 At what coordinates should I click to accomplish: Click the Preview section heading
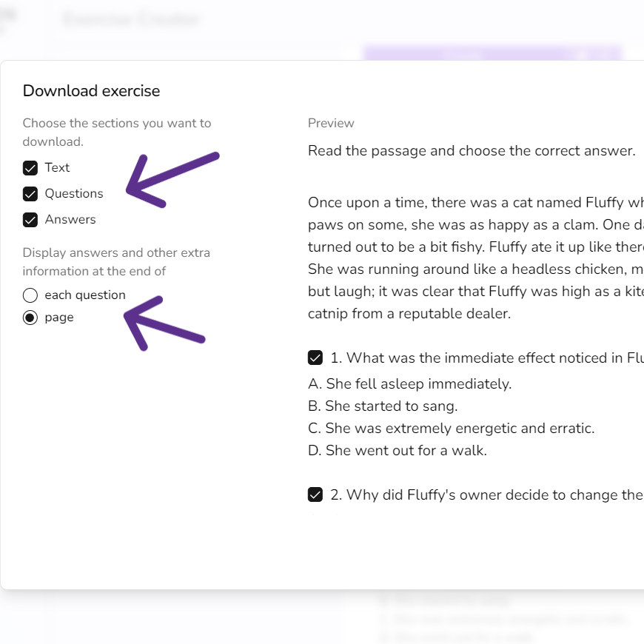pyautogui.click(x=331, y=123)
